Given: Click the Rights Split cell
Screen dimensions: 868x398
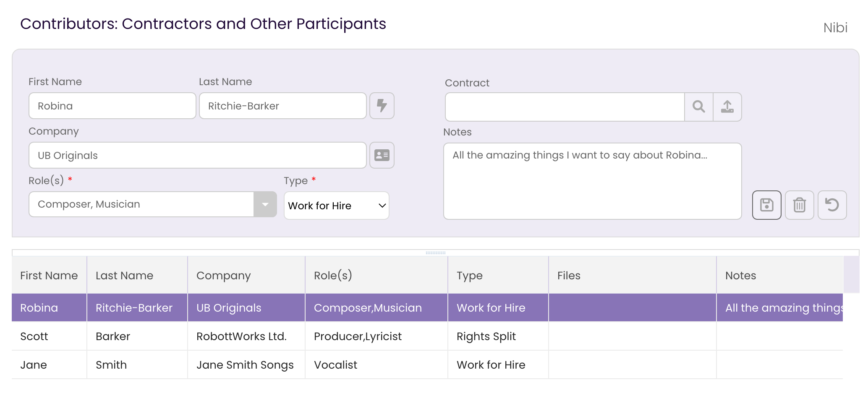Looking at the screenshot, I should pyautogui.click(x=498, y=336).
